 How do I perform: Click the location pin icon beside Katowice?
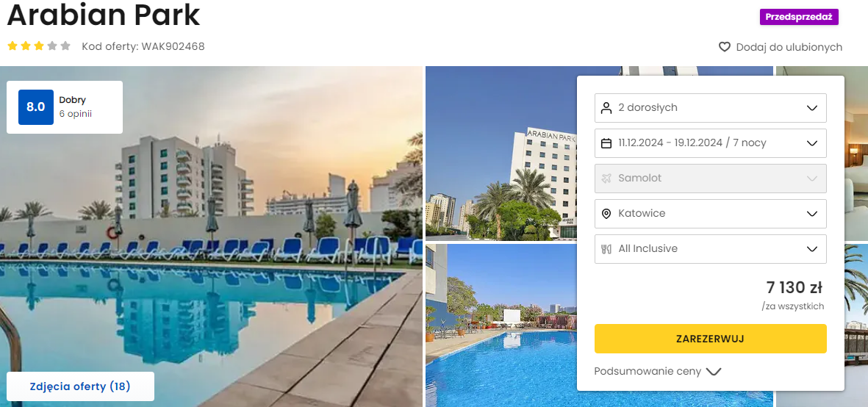pyautogui.click(x=606, y=214)
